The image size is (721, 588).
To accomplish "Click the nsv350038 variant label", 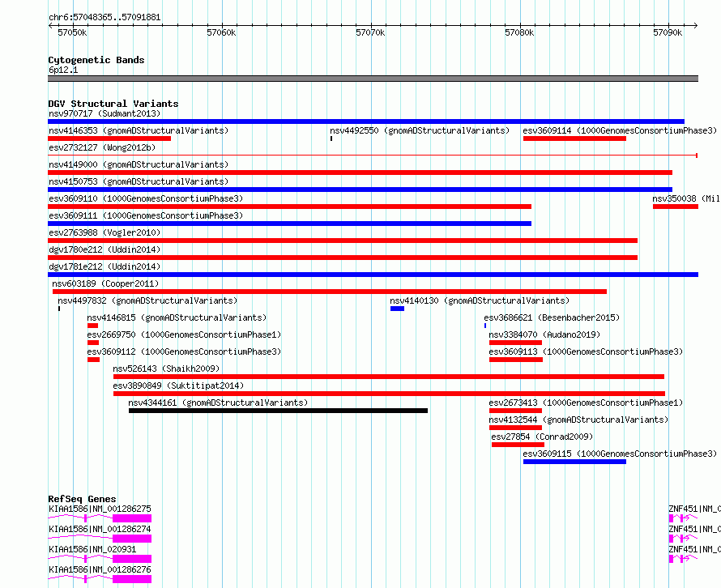I will click(x=686, y=198).
